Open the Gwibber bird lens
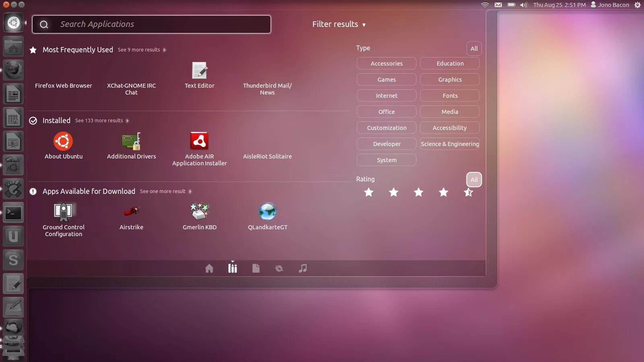 pyautogui.click(x=279, y=268)
